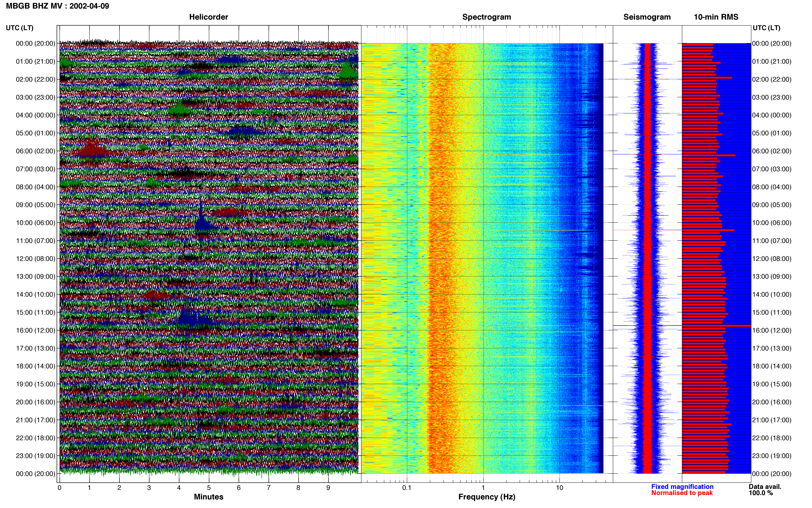Click the right 'UTC (LT)' axis label
812x508 pixels.
tap(766, 28)
